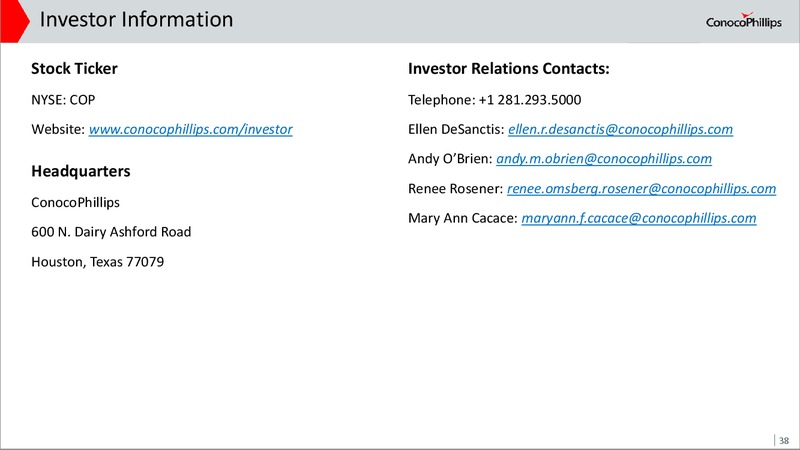This screenshot has height=450, width=800.
Task: Click Ellen DeSanctis email address link
Action: (620, 130)
